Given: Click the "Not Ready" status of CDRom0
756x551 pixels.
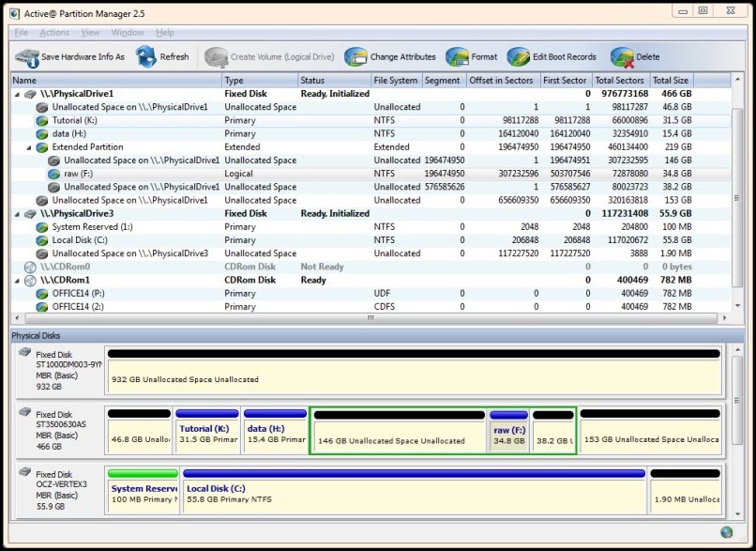Looking at the screenshot, I should tap(322, 267).
